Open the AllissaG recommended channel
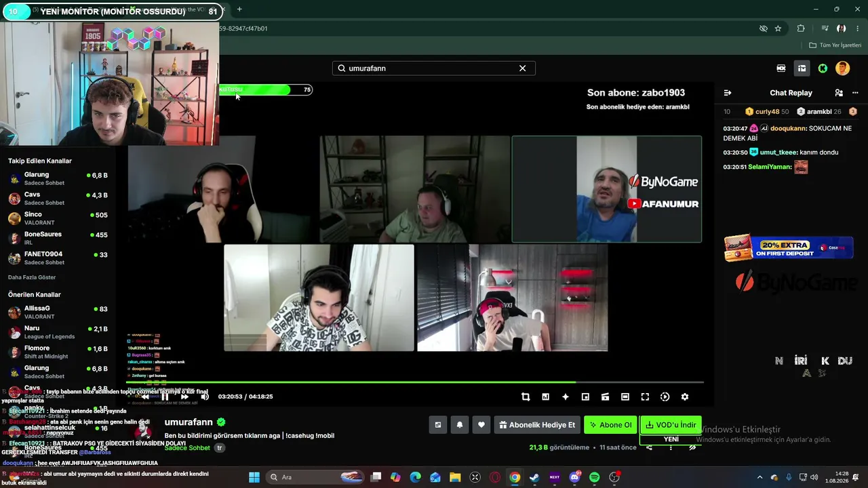 (x=58, y=312)
